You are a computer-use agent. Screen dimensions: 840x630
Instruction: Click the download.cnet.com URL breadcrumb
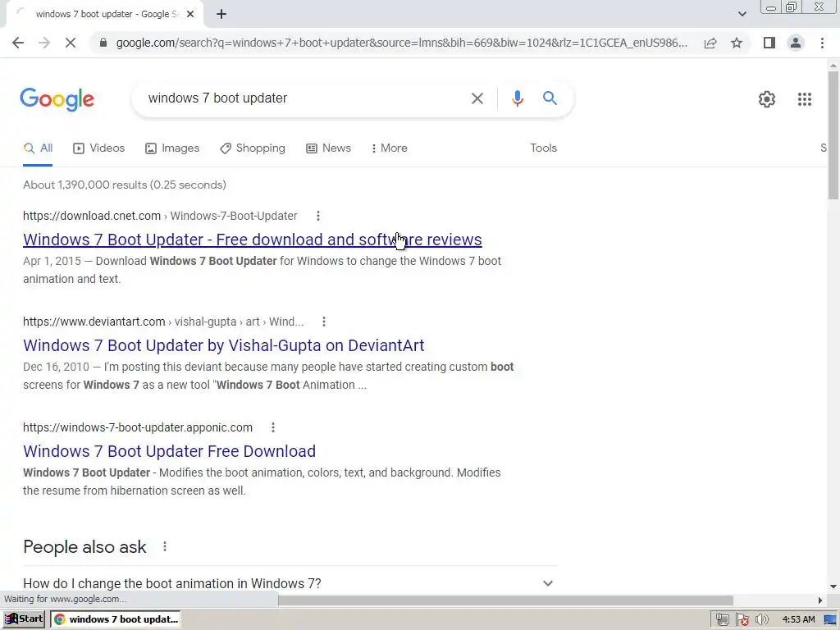pos(160,216)
